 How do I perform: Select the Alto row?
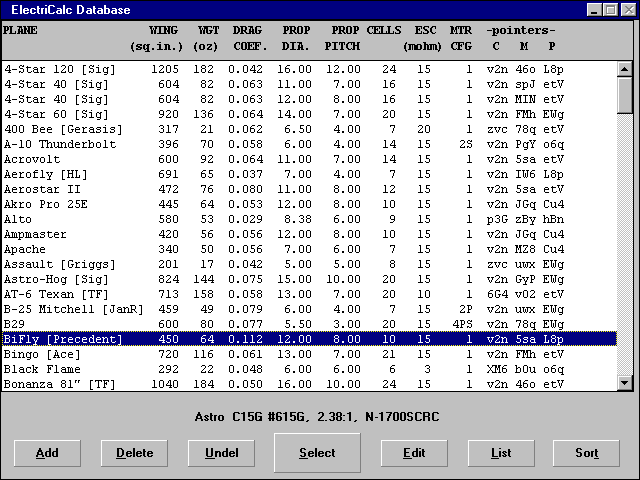tap(309, 219)
